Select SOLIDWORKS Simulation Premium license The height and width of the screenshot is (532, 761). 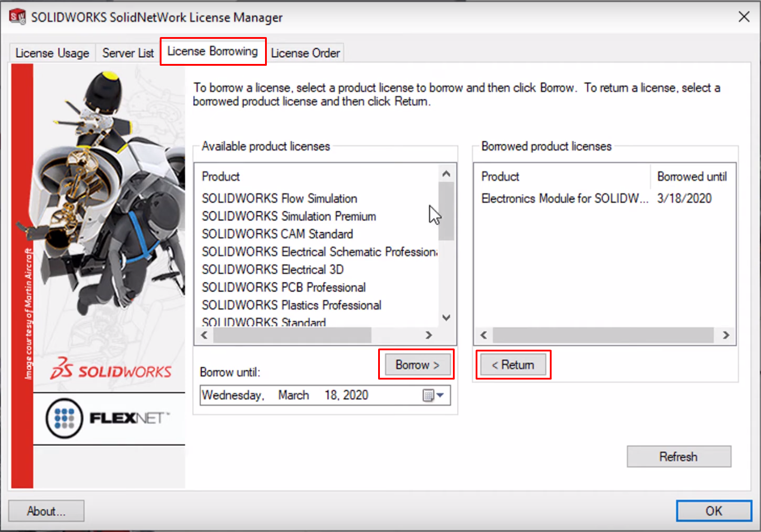pos(289,216)
